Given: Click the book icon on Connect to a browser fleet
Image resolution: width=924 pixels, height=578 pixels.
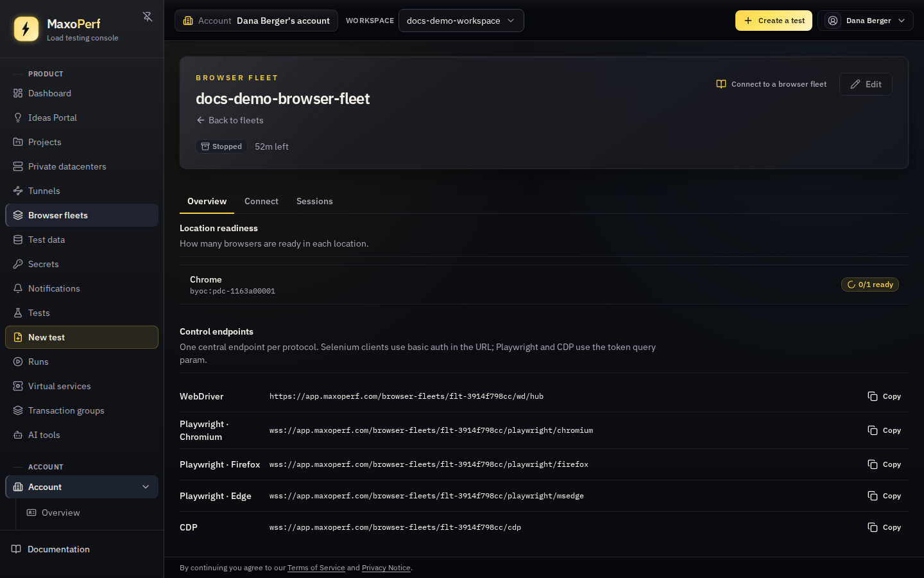Looking at the screenshot, I should (x=721, y=84).
